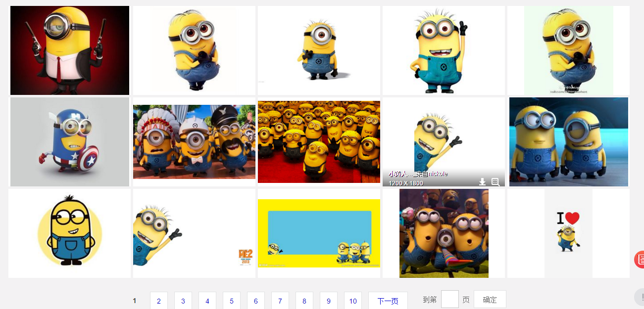The width and height of the screenshot is (644, 309).
Task: Open the shy minion image on white background
Action: [194, 50]
